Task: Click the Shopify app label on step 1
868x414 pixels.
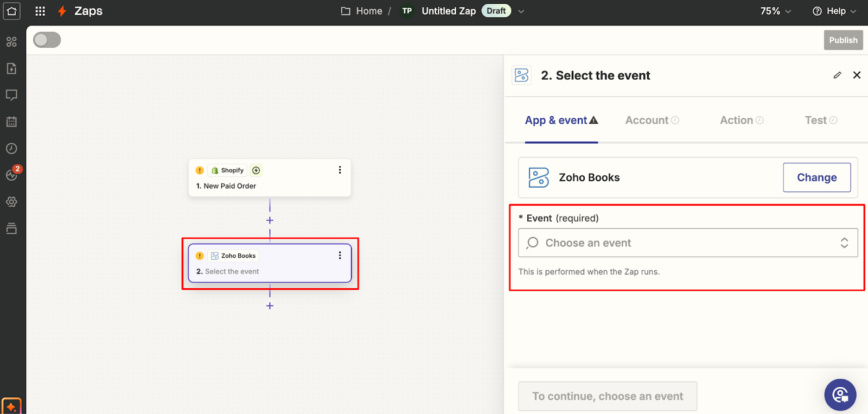Action: pyautogui.click(x=227, y=170)
